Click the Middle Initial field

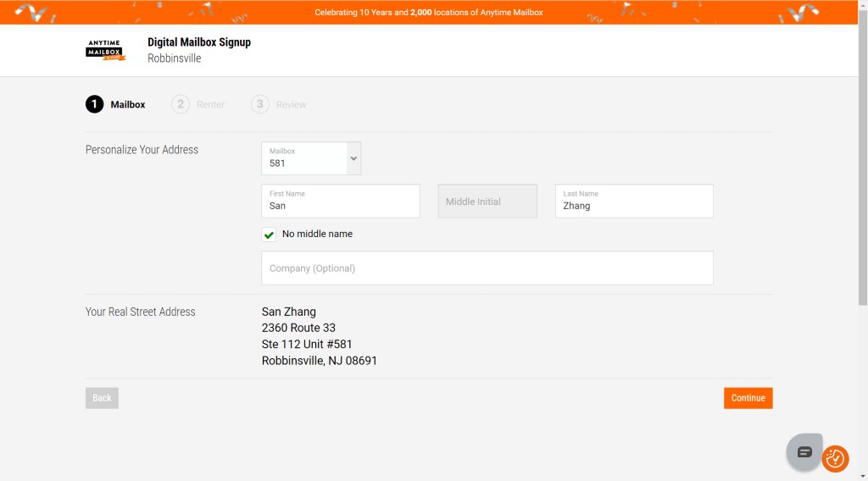[x=487, y=202]
